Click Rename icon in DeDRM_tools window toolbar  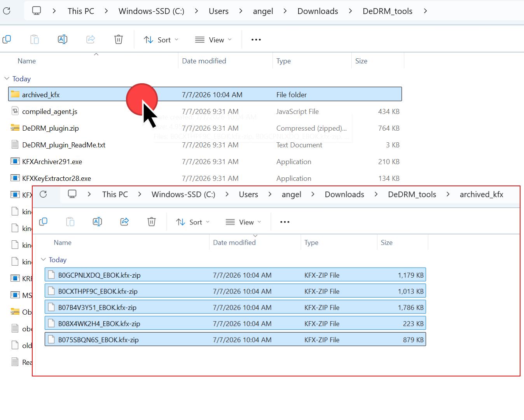tap(63, 39)
